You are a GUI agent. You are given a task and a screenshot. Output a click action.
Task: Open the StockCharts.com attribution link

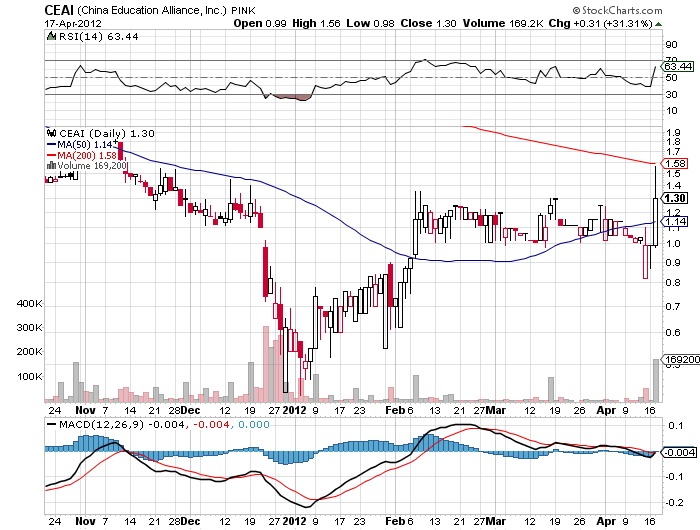pos(618,10)
